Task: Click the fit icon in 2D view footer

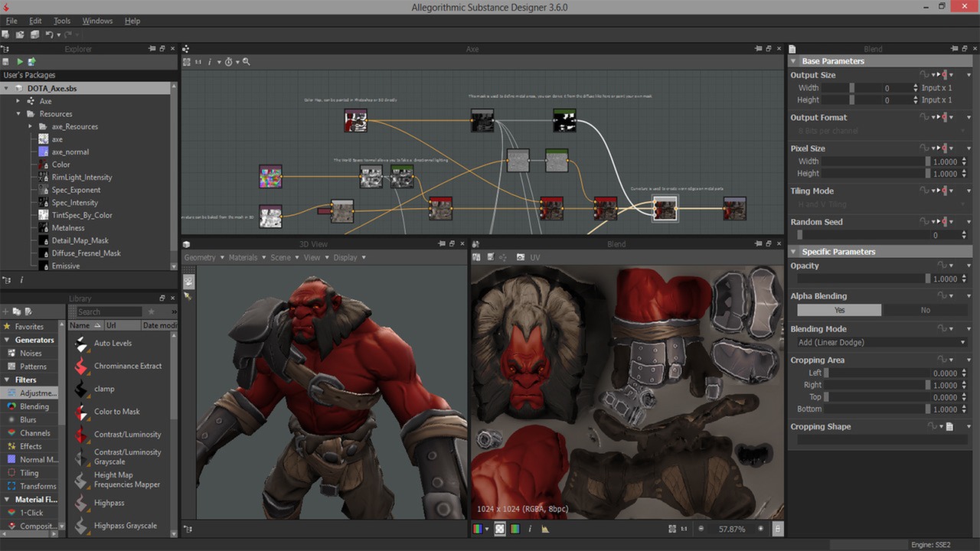Action: click(671, 529)
